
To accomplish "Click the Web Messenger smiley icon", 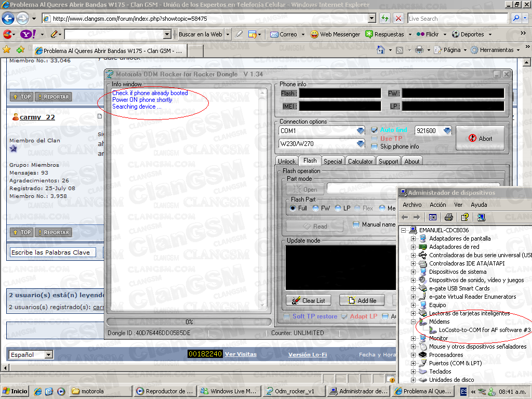I will pyautogui.click(x=314, y=34).
